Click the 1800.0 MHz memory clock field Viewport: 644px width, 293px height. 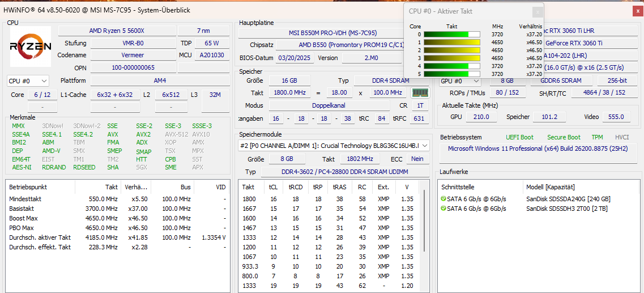click(x=290, y=93)
